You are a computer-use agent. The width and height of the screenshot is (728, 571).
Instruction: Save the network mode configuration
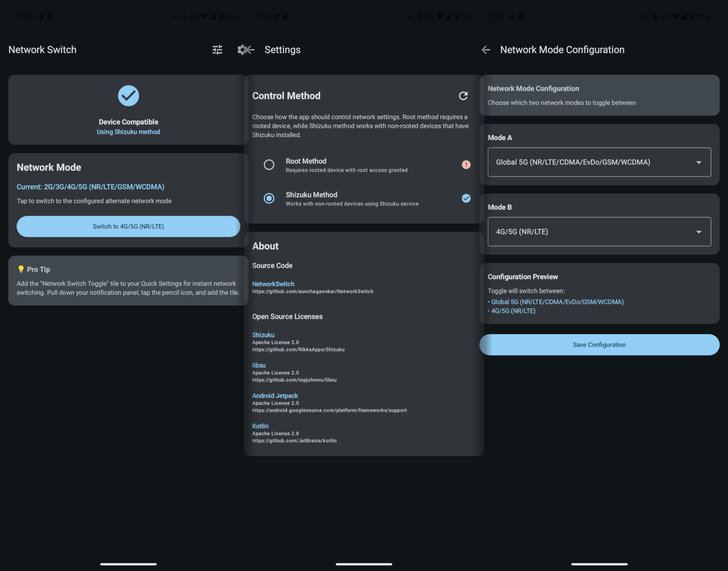pyautogui.click(x=599, y=345)
